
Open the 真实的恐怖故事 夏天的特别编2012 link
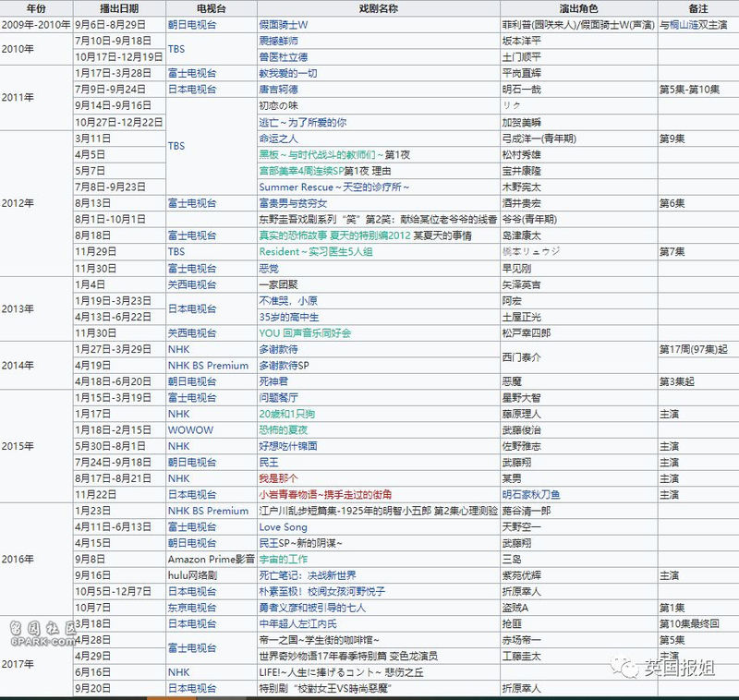(x=334, y=235)
